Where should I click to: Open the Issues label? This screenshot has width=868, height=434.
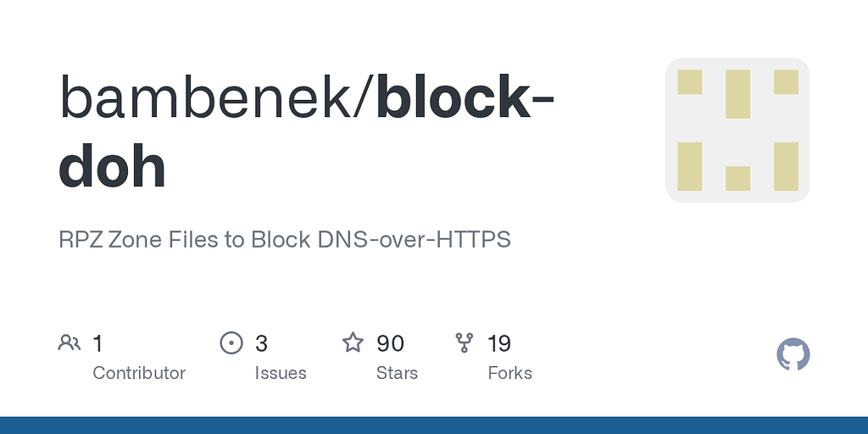[x=281, y=373]
